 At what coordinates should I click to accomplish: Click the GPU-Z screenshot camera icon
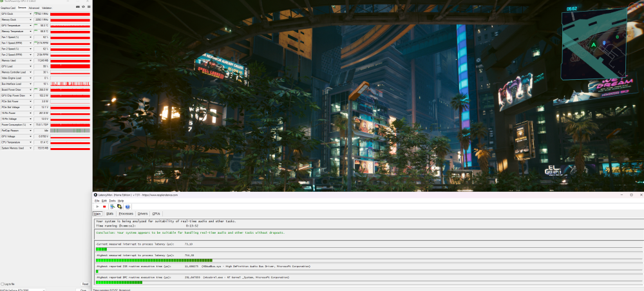click(x=77, y=8)
